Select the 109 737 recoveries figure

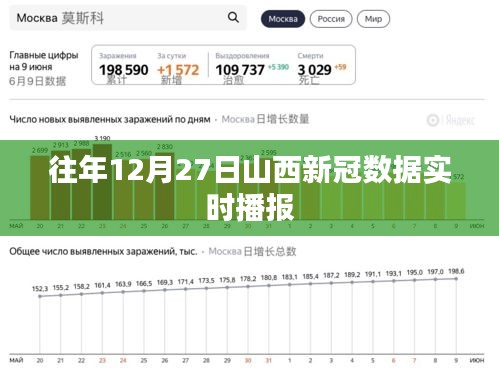(x=240, y=70)
